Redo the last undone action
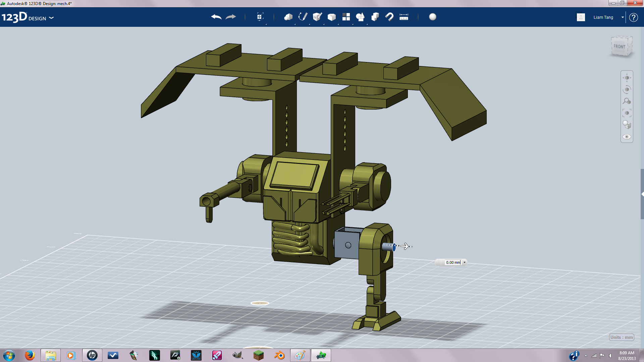The width and height of the screenshot is (644, 362). pyautogui.click(x=231, y=17)
